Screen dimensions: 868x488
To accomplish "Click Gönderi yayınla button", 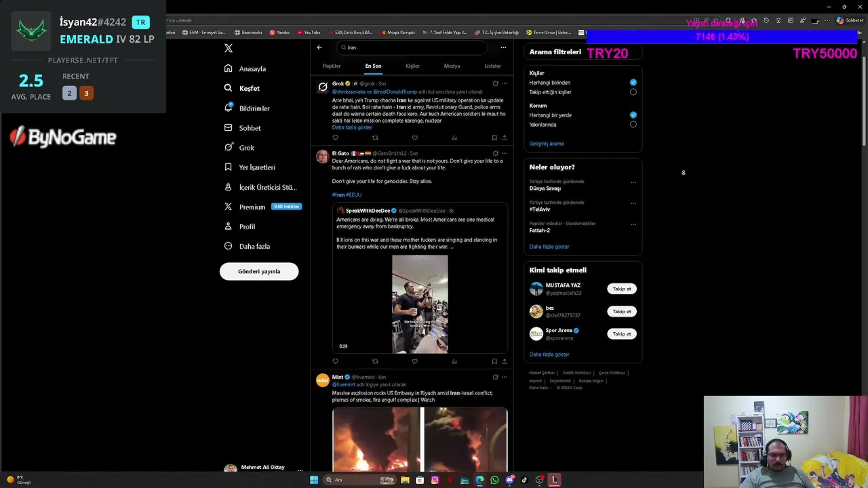I will click(x=259, y=271).
